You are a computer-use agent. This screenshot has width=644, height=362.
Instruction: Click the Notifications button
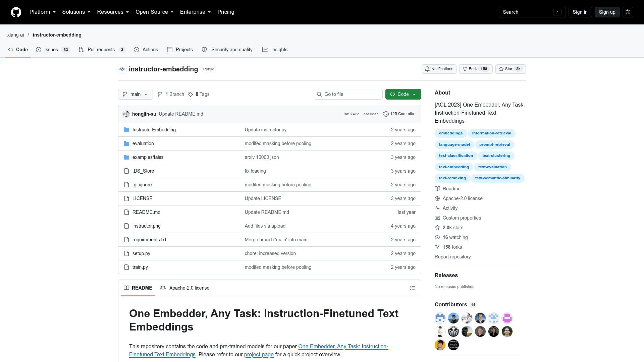[439, 69]
